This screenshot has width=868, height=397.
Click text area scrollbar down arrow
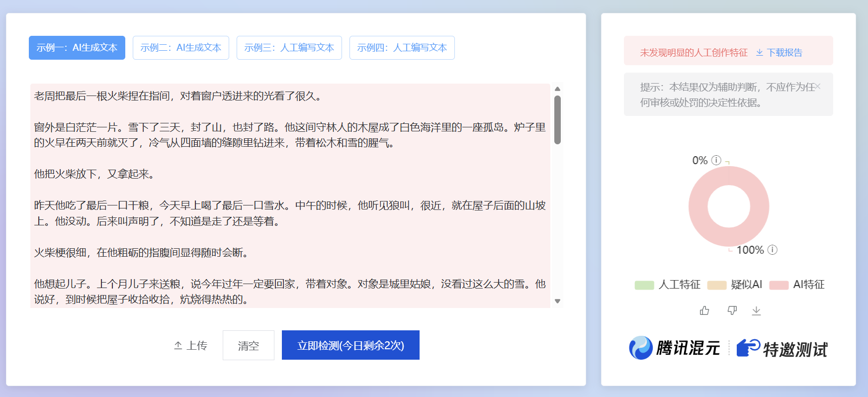(x=557, y=301)
